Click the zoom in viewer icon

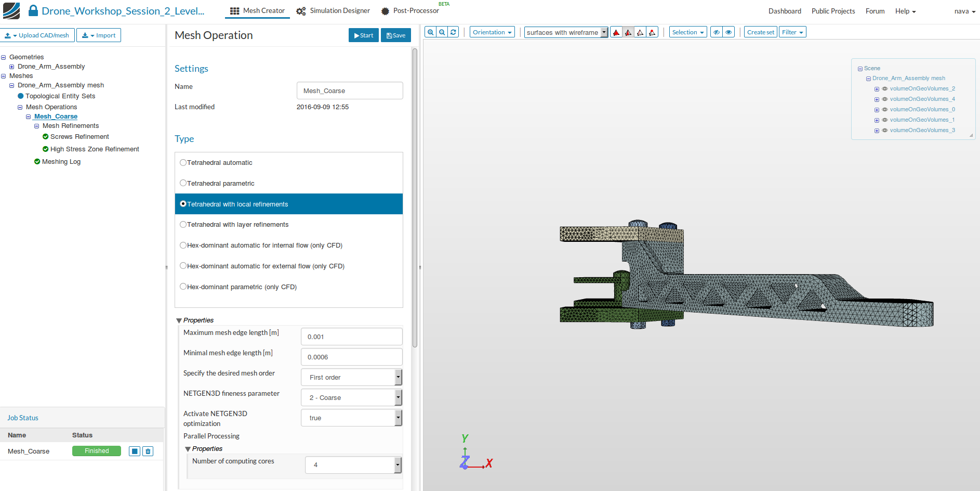[x=430, y=32]
